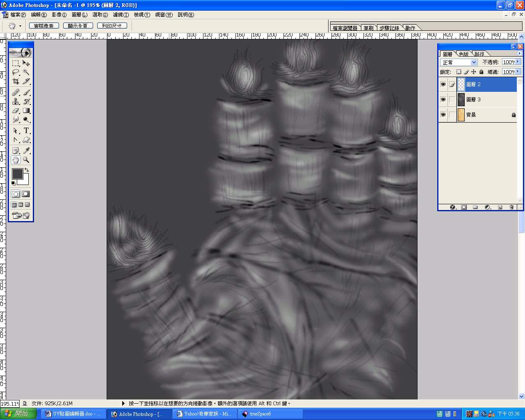The height and width of the screenshot is (420, 525).
Task: Pick the Clone Stamp tool
Action: (16, 102)
